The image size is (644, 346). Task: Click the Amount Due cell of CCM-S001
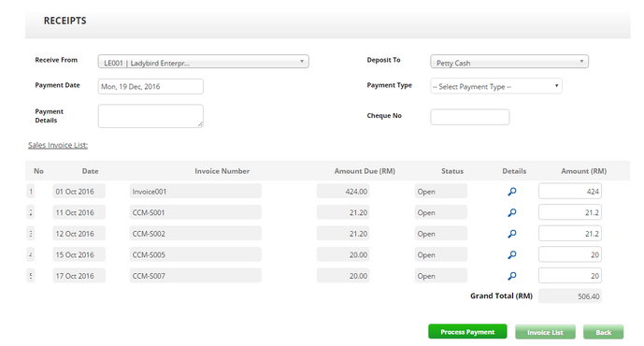pos(343,212)
